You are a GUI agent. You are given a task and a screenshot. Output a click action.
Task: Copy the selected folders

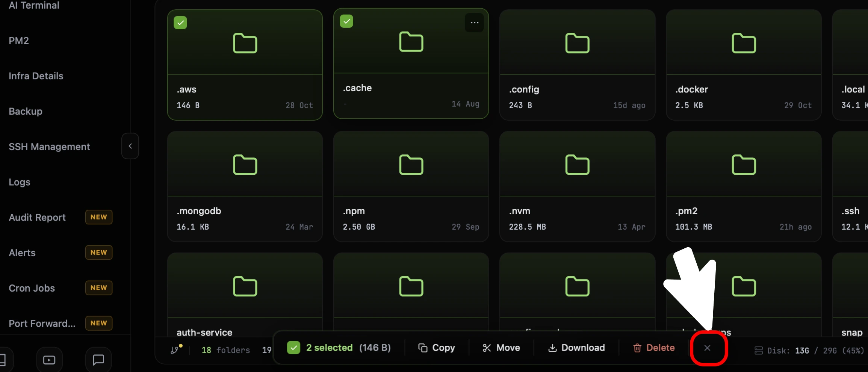click(x=437, y=348)
